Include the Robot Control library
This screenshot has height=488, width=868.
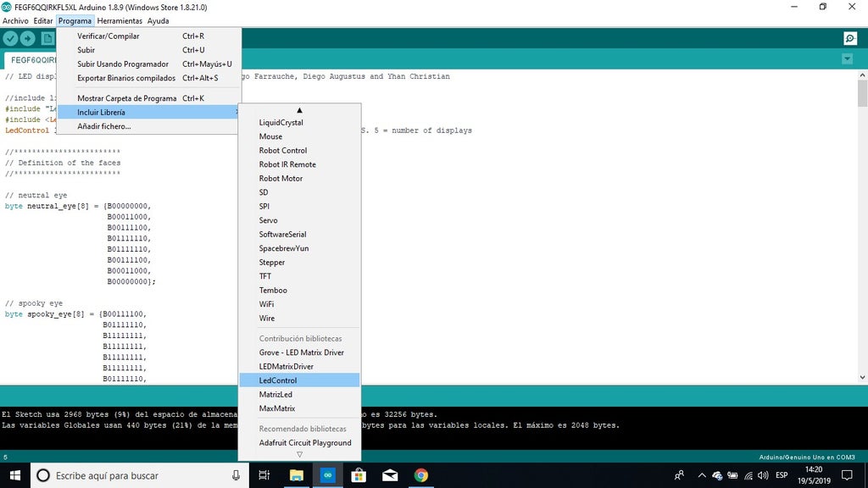coord(299,151)
